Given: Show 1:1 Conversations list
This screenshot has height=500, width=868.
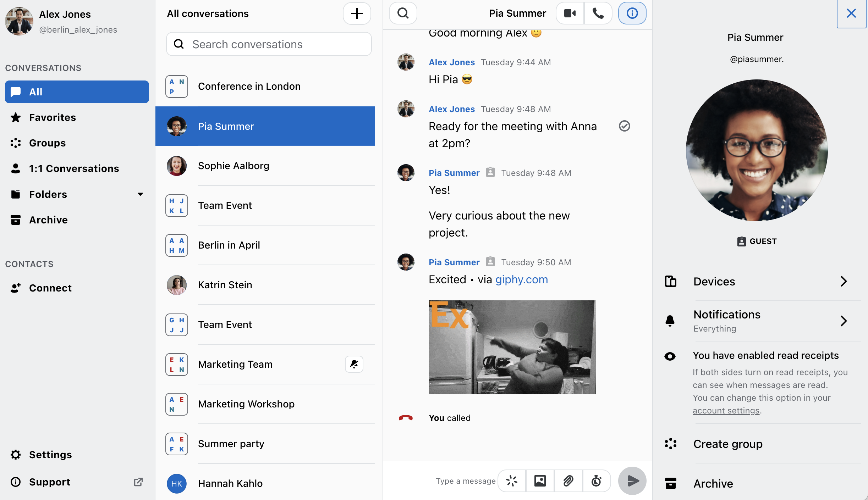Looking at the screenshot, I should (x=77, y=168).
